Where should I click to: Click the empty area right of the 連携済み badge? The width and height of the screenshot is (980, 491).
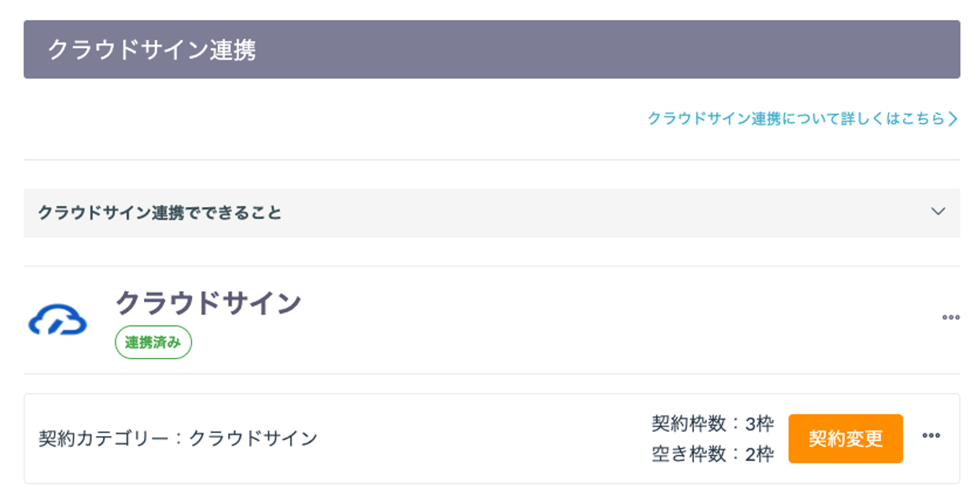pos(536,342)
